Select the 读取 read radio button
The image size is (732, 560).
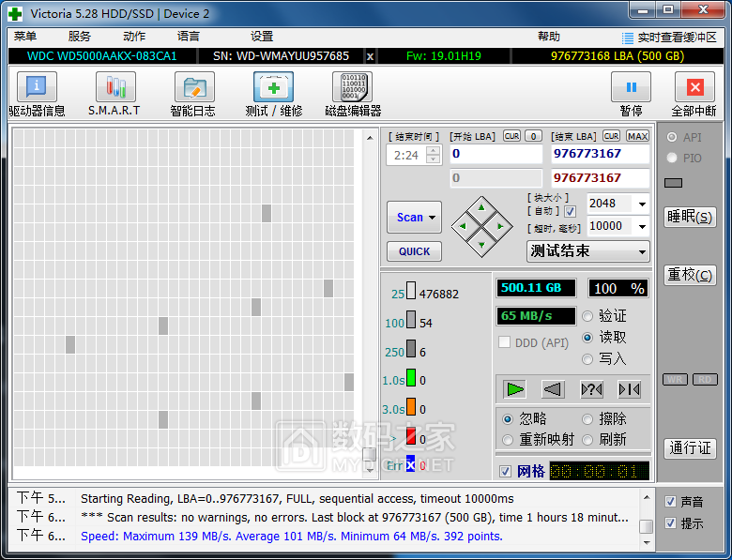[587, 338]
